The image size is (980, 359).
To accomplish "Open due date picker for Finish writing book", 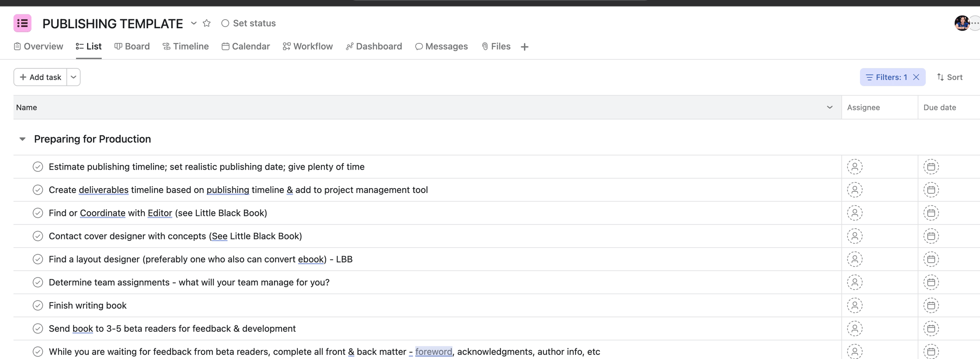I will pos(931,305).
